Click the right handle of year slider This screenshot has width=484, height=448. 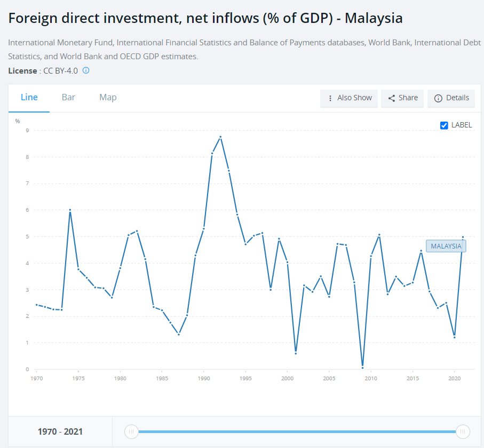463,431
